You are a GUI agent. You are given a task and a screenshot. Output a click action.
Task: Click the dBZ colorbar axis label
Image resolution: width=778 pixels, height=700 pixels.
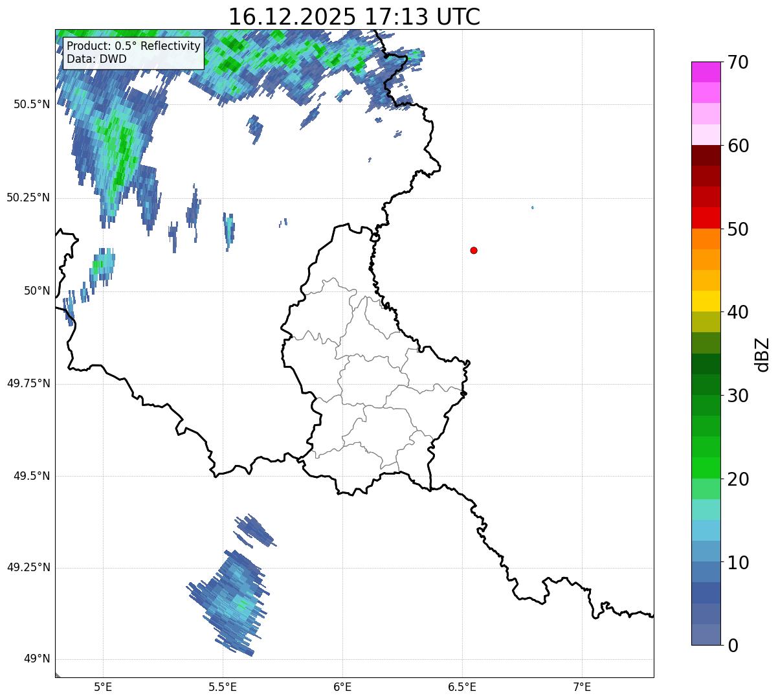click(762, 354)
